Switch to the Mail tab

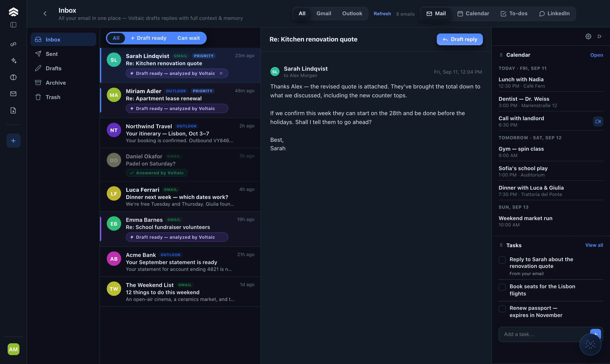pos(436,14)
